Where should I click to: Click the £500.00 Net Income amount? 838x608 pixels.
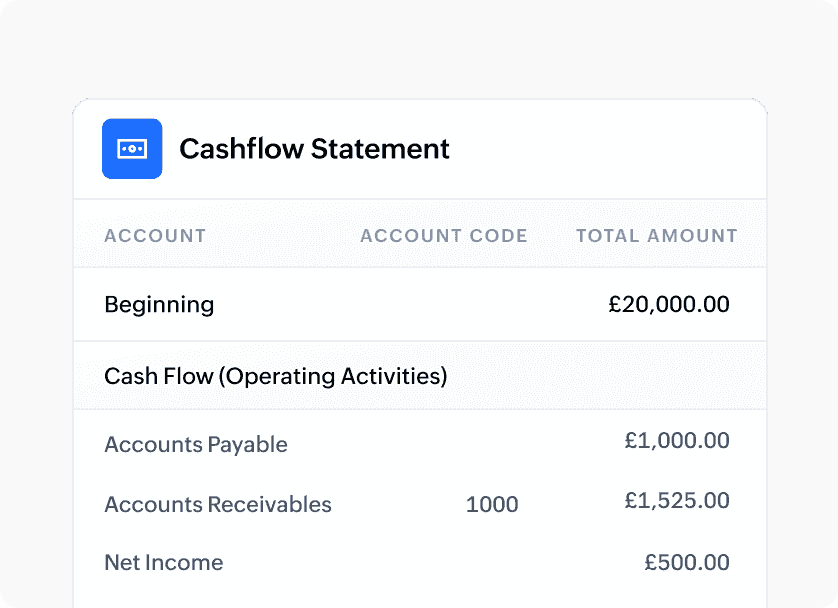click(687, 563)
